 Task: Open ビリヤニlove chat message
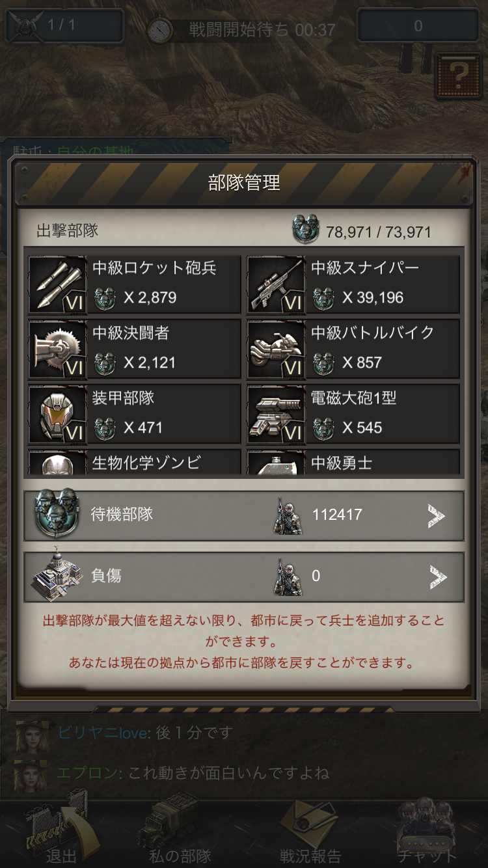pos(144,733)
